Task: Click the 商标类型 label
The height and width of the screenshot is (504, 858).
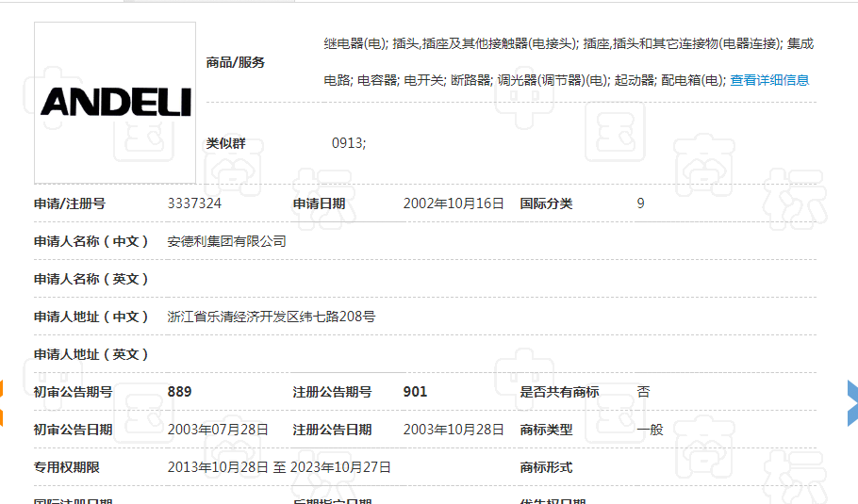Action: [546, 430]
